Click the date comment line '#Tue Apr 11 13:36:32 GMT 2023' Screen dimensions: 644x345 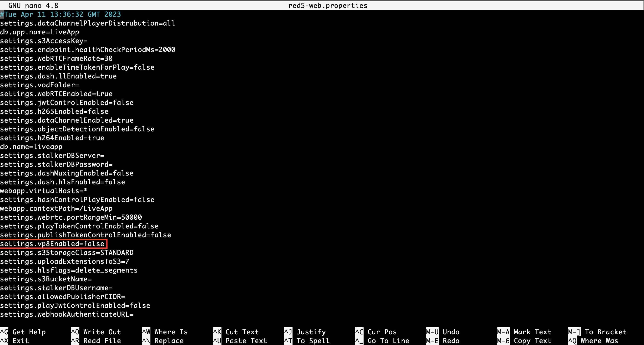click(x=61, y=14)
